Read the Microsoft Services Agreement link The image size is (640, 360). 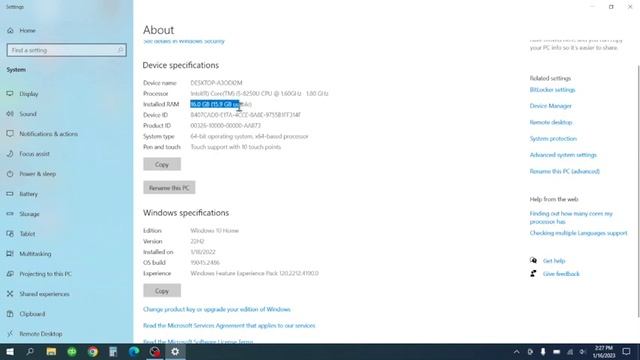pyautogui.click(x=229, y=326)
